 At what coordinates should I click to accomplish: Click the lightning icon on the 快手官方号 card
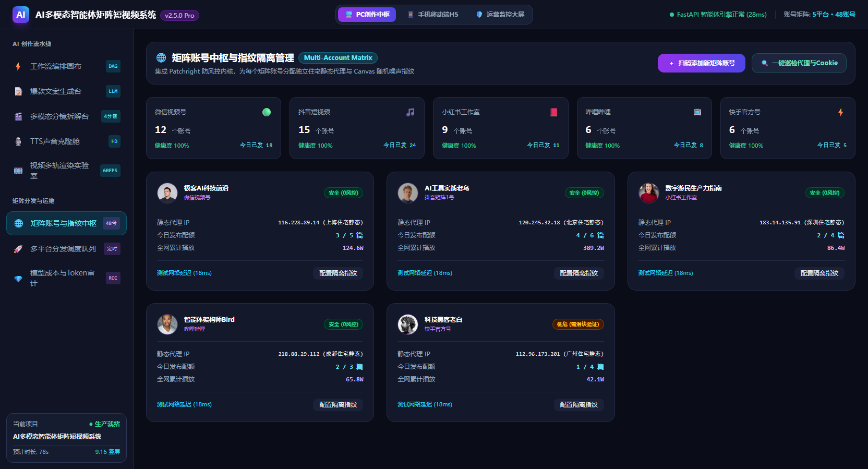click(x=841, y=112)
